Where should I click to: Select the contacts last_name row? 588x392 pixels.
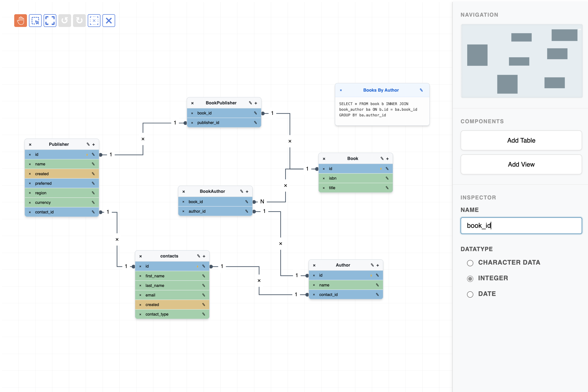point(172,285)
